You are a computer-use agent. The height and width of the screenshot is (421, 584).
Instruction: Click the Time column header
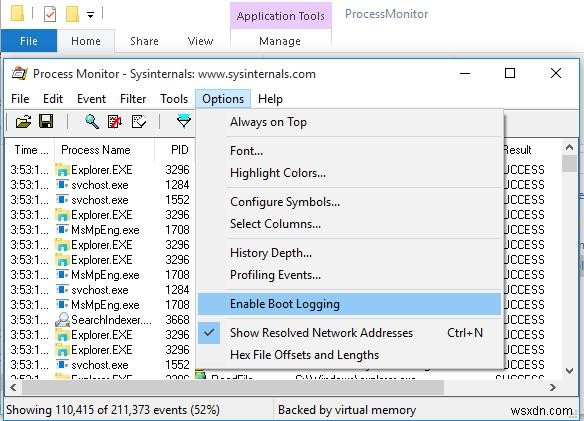[31, 150]
